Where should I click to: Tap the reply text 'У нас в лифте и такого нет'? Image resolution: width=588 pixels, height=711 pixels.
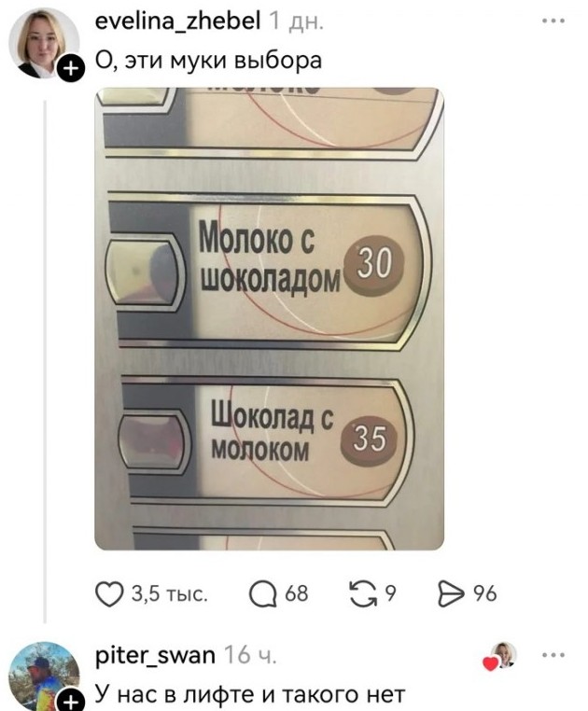(250, 695)
